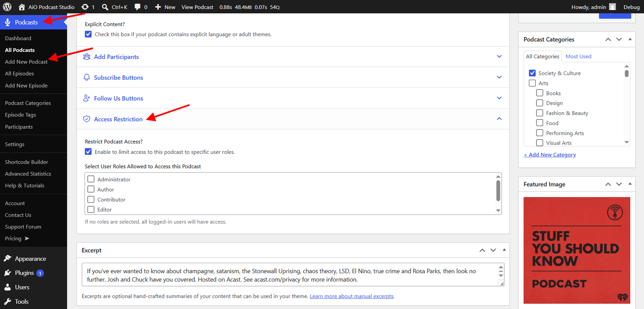This screenshot has height=309, width=644.
Task: Check the Arts category
Action: pos(532,83)
